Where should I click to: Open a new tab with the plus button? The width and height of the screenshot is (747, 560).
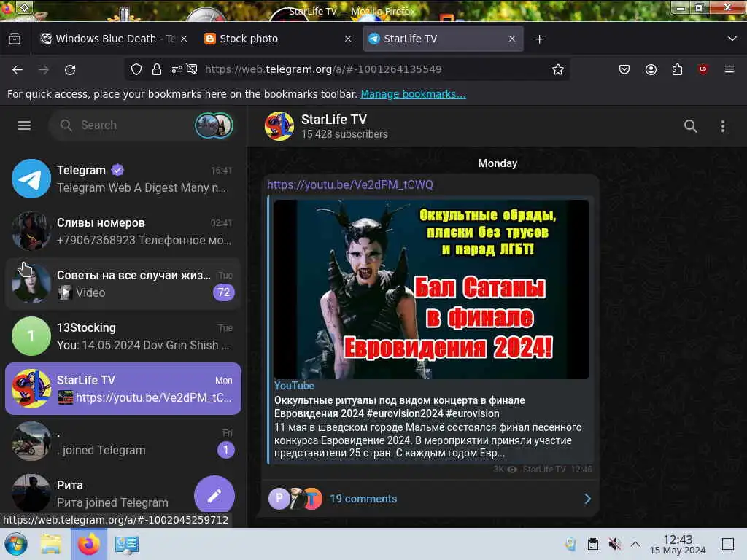(539, 39)
